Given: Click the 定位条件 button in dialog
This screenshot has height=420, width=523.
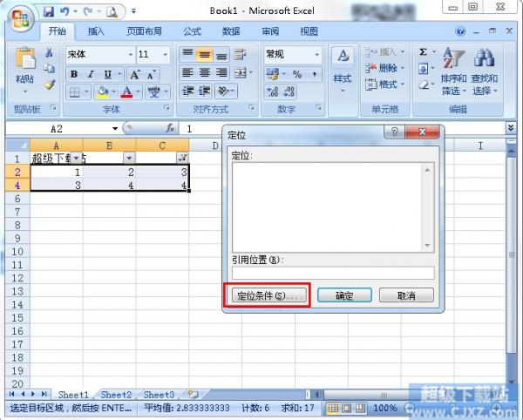Looking at the screenshot, I should point(267,295).
